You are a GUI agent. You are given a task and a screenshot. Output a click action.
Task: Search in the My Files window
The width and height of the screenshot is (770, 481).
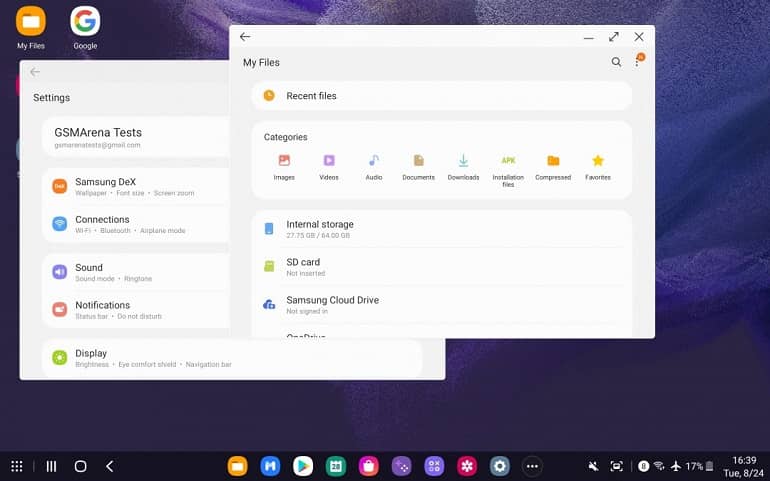pyautogui.click(x=616, y=62)
